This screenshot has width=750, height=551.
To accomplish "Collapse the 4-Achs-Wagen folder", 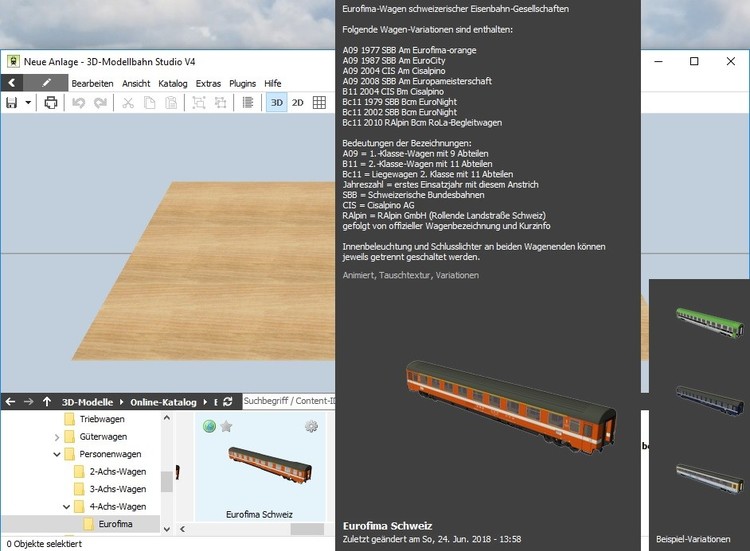I will [66, 507].
